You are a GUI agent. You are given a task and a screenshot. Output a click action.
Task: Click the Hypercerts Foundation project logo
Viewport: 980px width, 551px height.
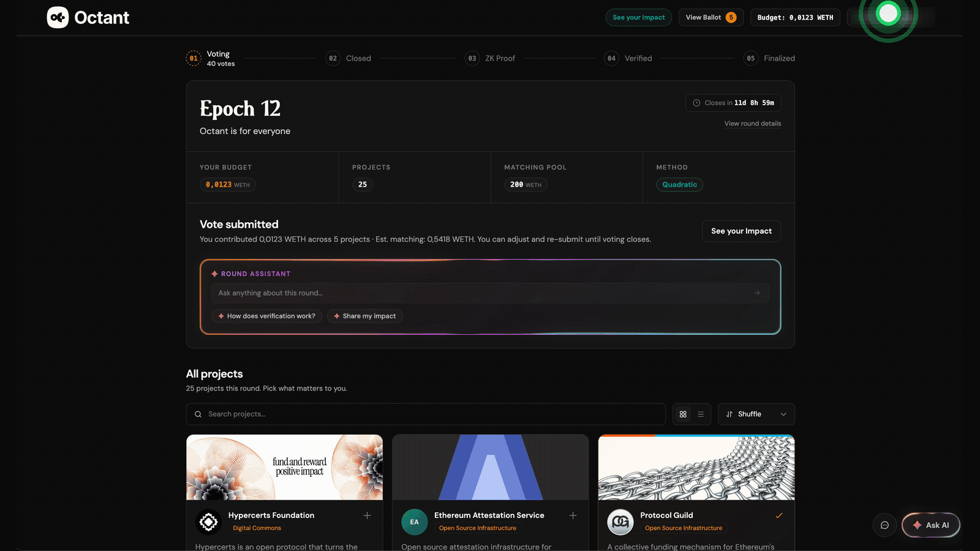click(x=208, y=522)
